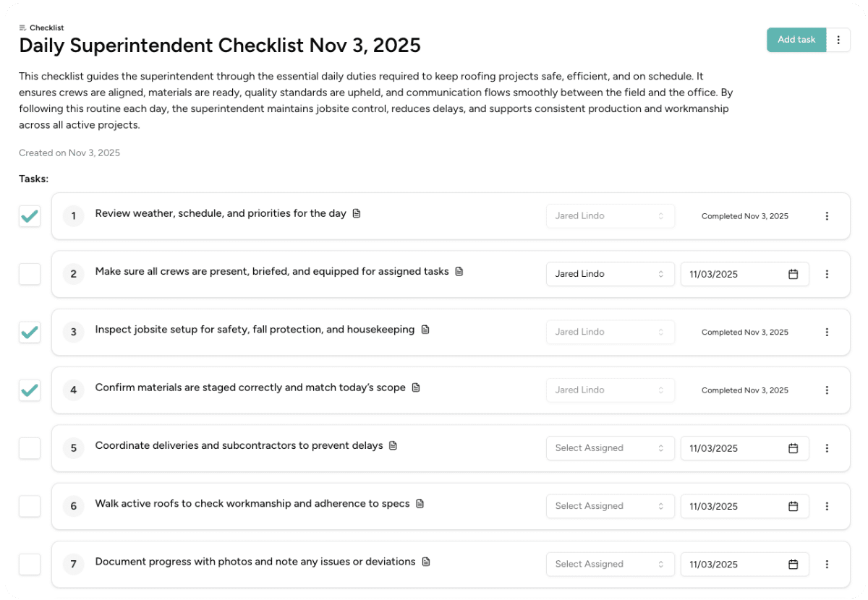Click the Add task button
This screenshot has width=868, height=600.
[796, 40]
